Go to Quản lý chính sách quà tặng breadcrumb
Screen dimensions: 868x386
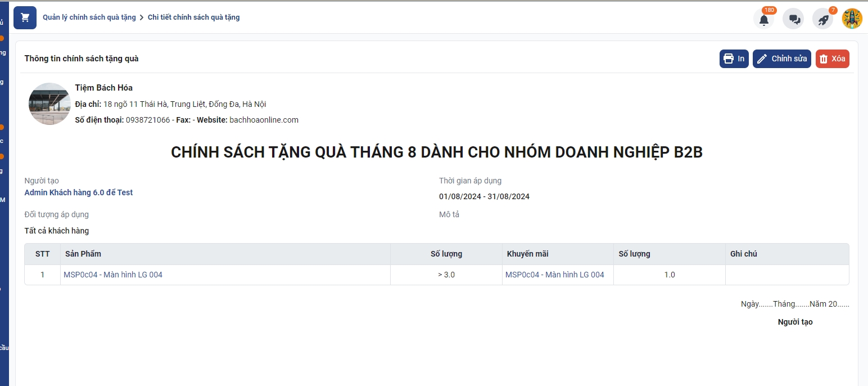(89, 17)
